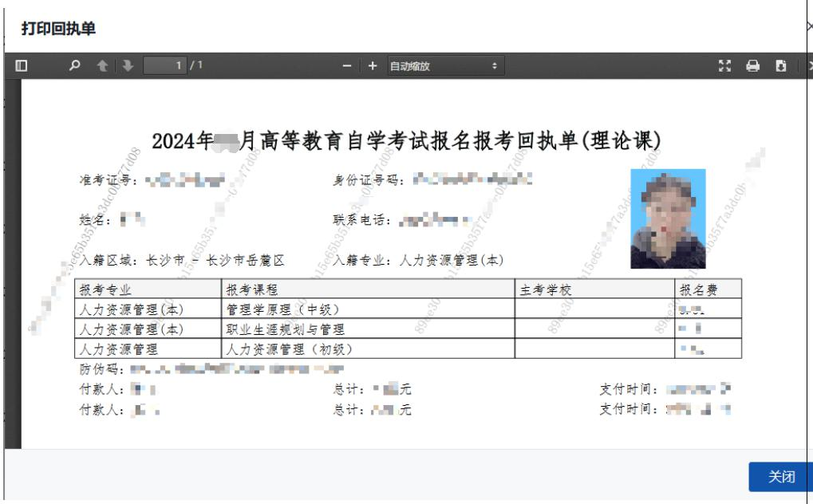Screen dimensions: 813x504
Task: Zoom out with the minus icon
Action: click(347, 66)
